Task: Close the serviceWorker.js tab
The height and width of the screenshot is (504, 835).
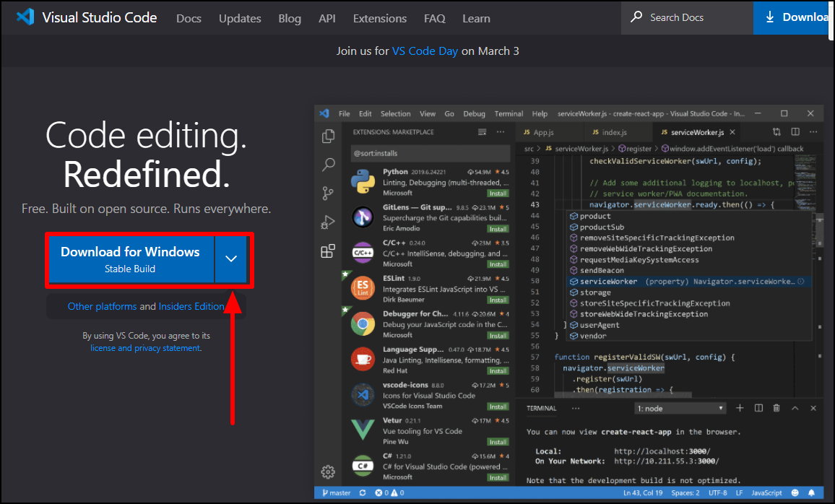Action: point(732,132)
